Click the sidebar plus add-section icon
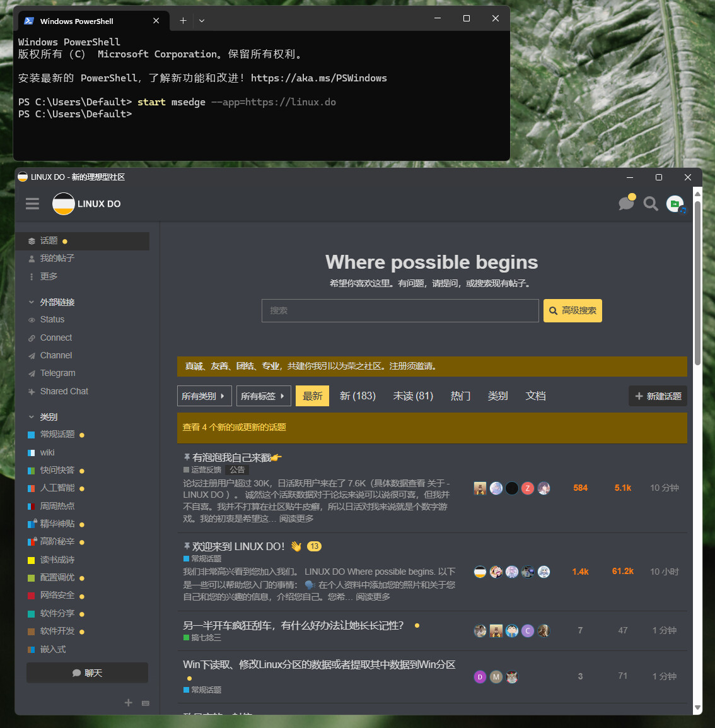Screen dimensions: 715x728 click(129, 703)
